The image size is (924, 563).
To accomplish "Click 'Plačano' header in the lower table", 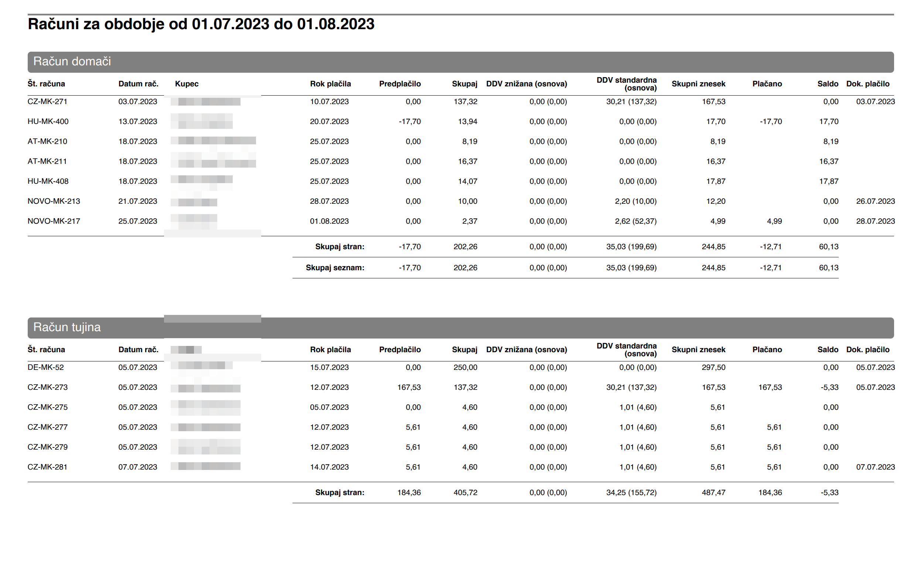I will coord(767,350).
